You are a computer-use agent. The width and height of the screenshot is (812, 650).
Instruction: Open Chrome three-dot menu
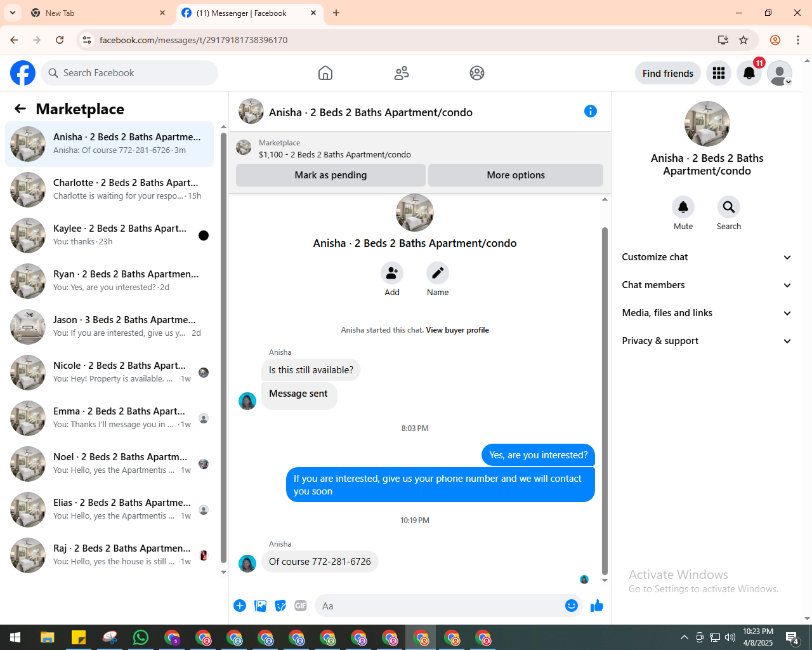point(798,40)
